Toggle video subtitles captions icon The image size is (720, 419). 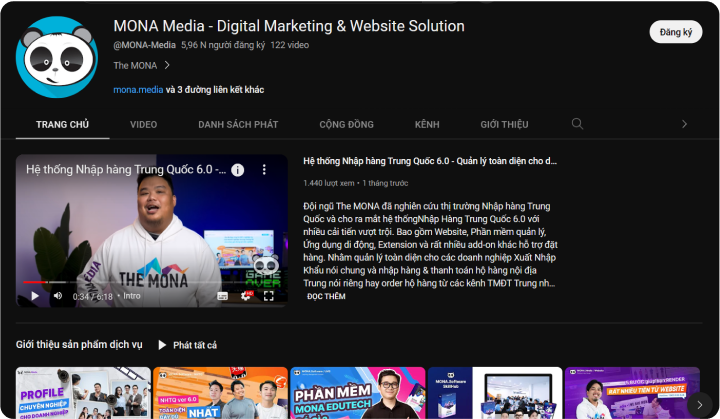pyautogui.click(x=223, y=296)
